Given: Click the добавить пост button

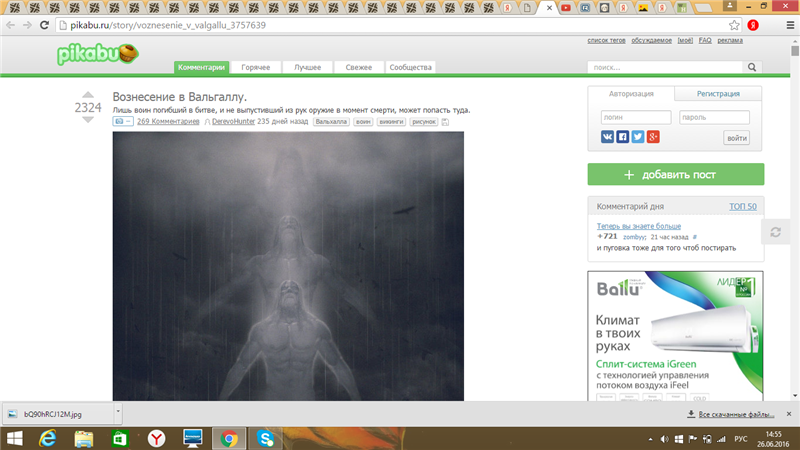Looking at the screenshot, I should click(x=675, y=174).
